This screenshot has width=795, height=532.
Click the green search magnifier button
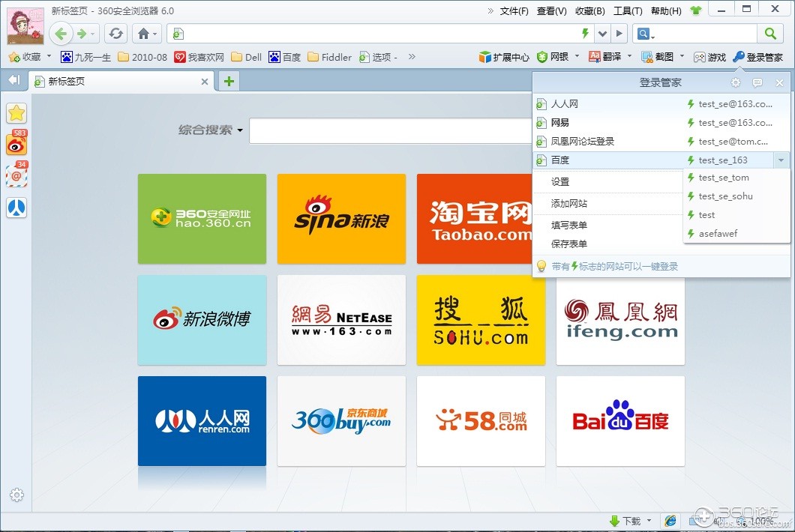coord(769,33)
